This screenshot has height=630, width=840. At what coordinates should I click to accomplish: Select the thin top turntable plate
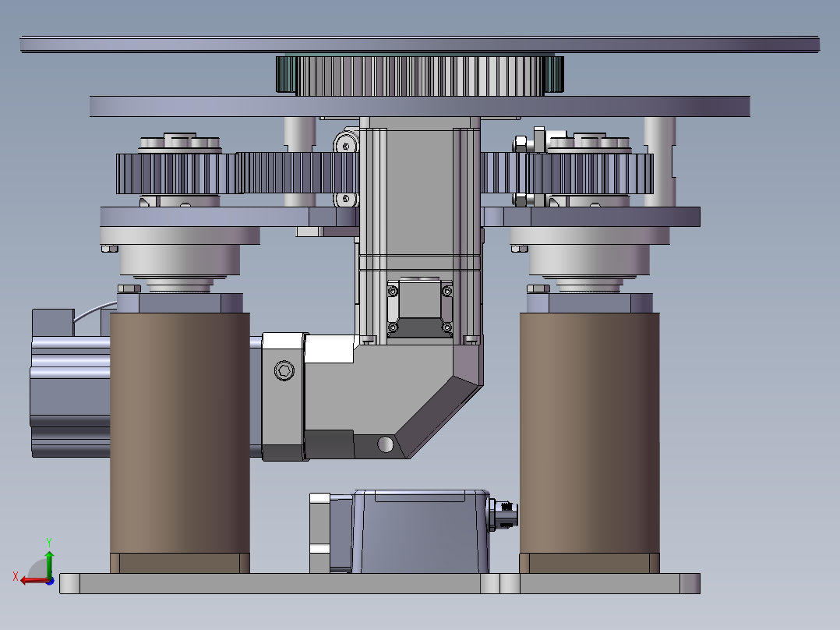pos(419,44)
